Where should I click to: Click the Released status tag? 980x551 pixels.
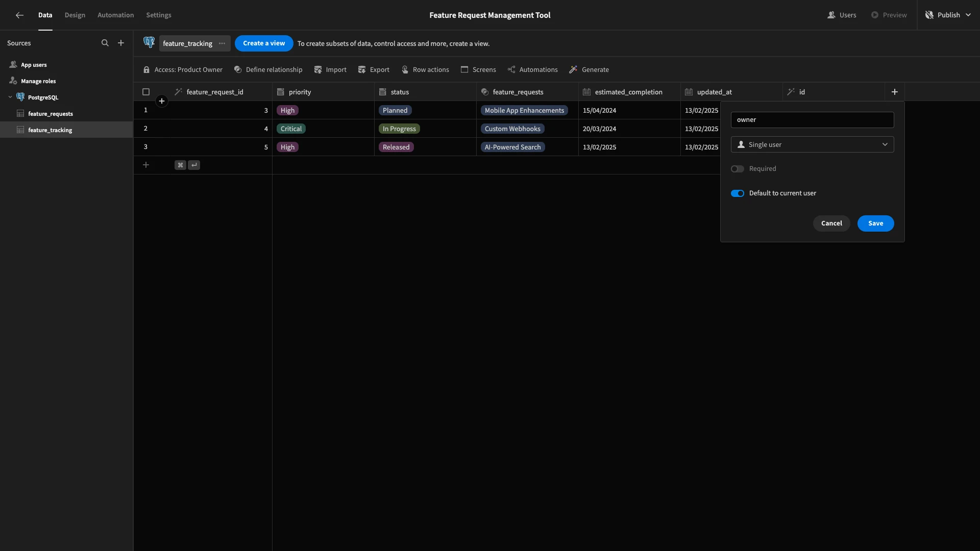(396, 147)
